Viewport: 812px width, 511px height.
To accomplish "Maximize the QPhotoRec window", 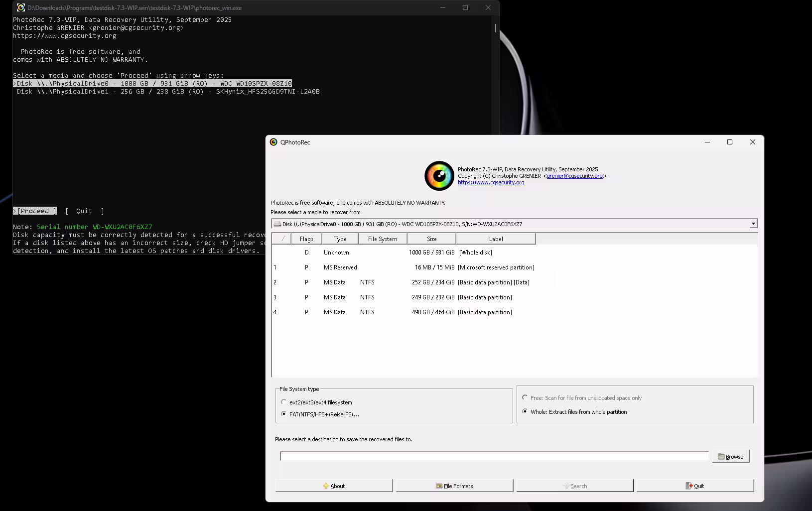I will (x=730, y=142).
